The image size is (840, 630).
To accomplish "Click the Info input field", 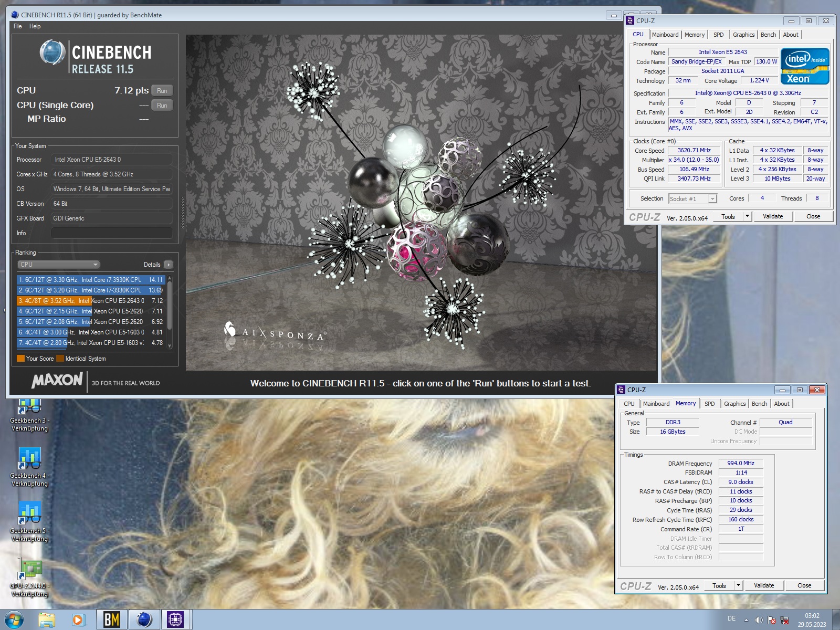I will [112, 233].
